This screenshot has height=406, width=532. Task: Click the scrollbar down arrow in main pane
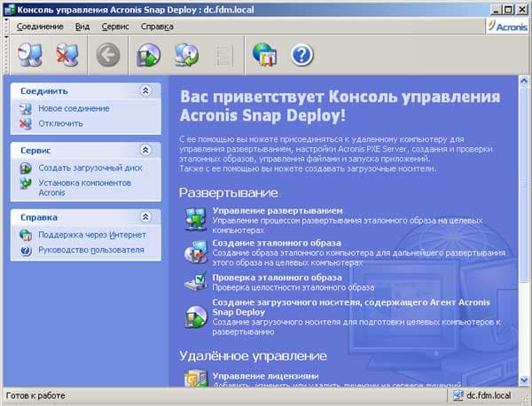point(524,380)
